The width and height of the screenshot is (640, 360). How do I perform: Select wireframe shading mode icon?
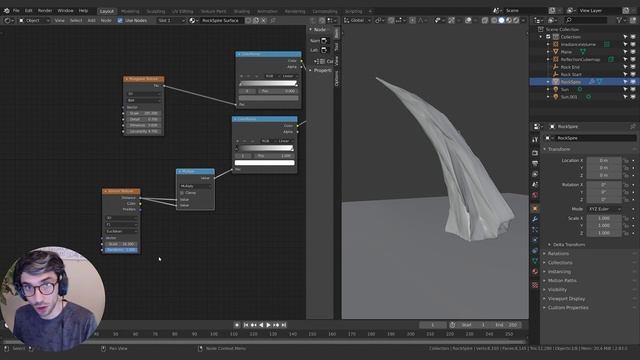pyautogui.click(x=494, y=20)
